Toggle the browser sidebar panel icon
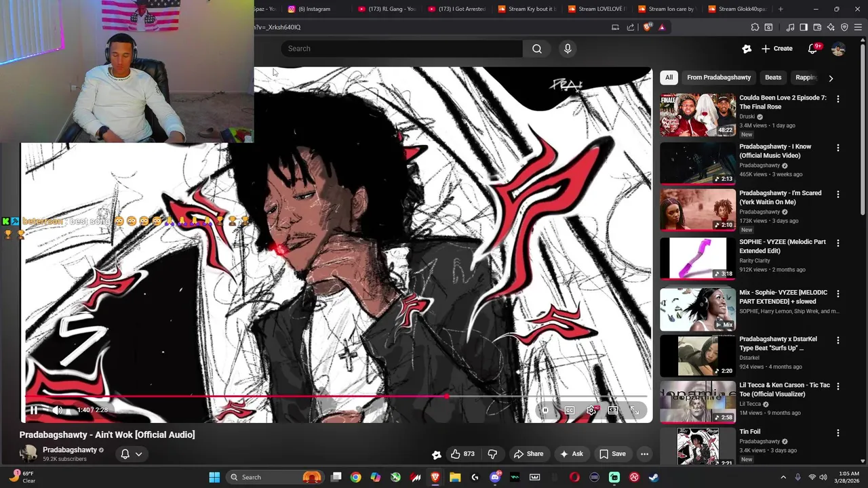The image size is (868, 488). [x=804, y=27]
